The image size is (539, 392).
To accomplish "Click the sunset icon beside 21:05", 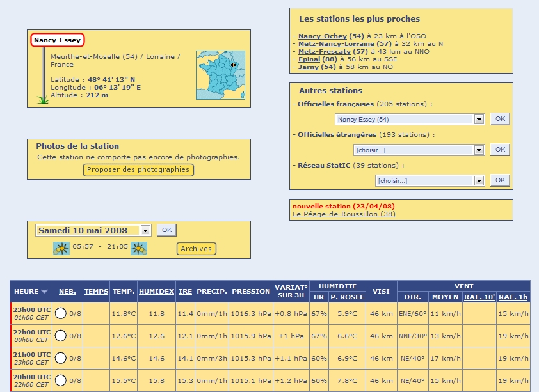I will pyautogui.click(x=139, y=248).
